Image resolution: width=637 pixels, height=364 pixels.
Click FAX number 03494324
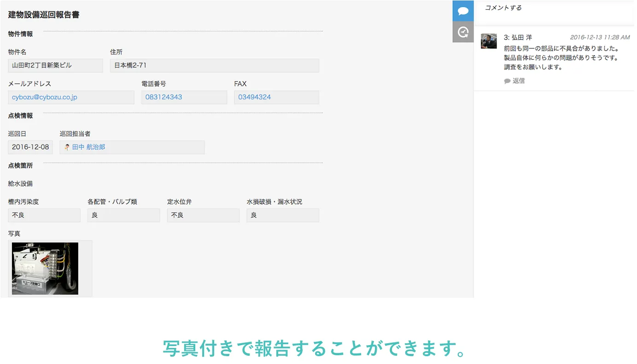254,97
